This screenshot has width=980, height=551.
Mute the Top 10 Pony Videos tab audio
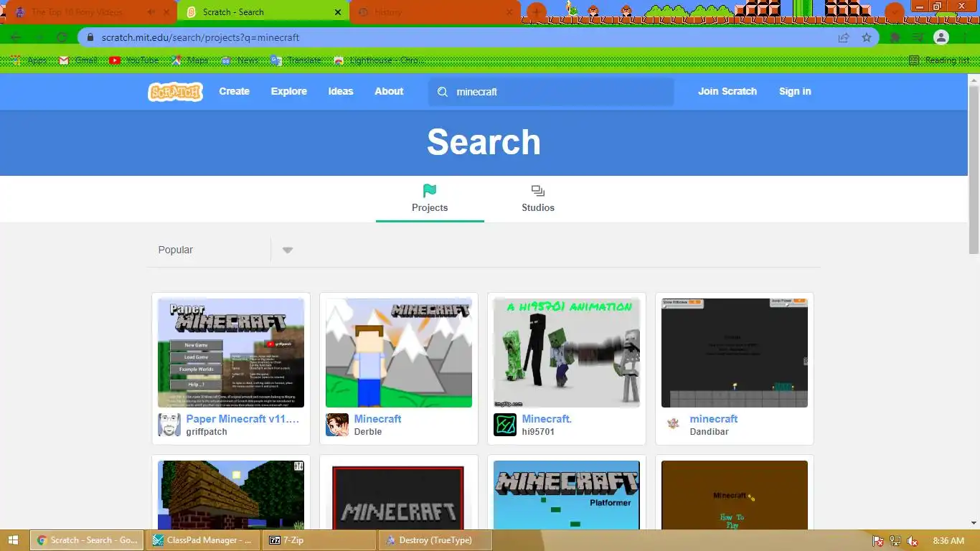(x=151, y=12)
